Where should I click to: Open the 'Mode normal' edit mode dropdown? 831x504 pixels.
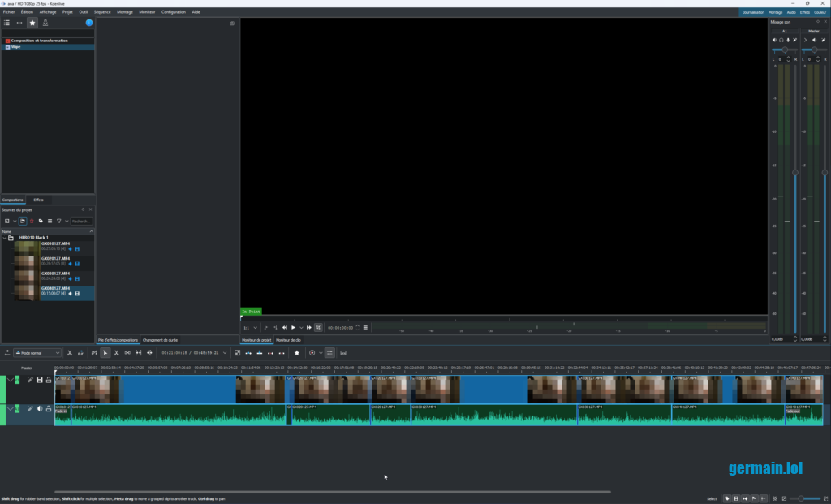point(37,353)
